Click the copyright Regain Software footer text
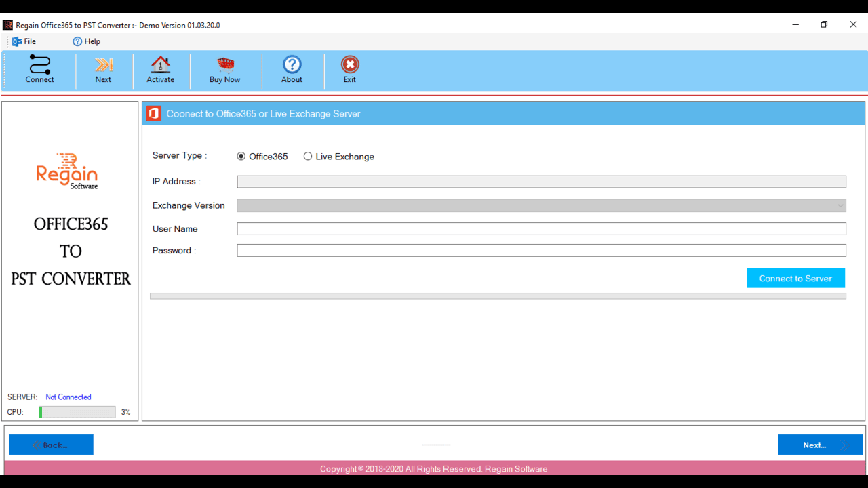The image size is (868, 488). 434,469
